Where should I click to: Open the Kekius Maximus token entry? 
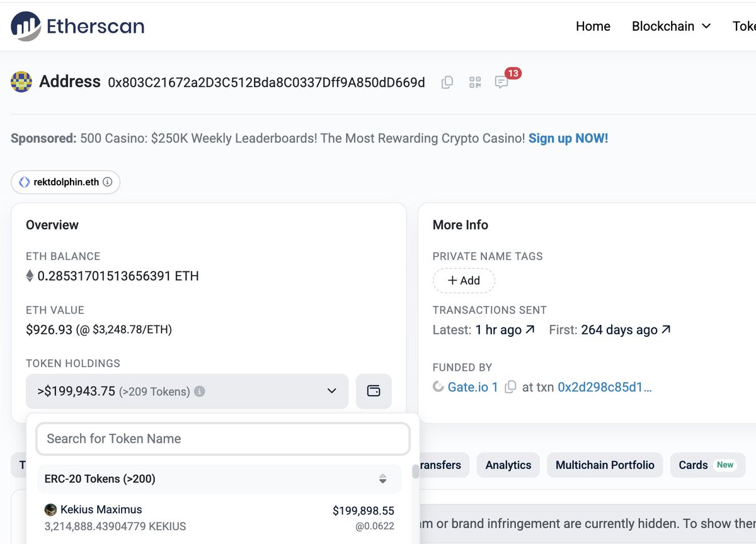point(219,518)
